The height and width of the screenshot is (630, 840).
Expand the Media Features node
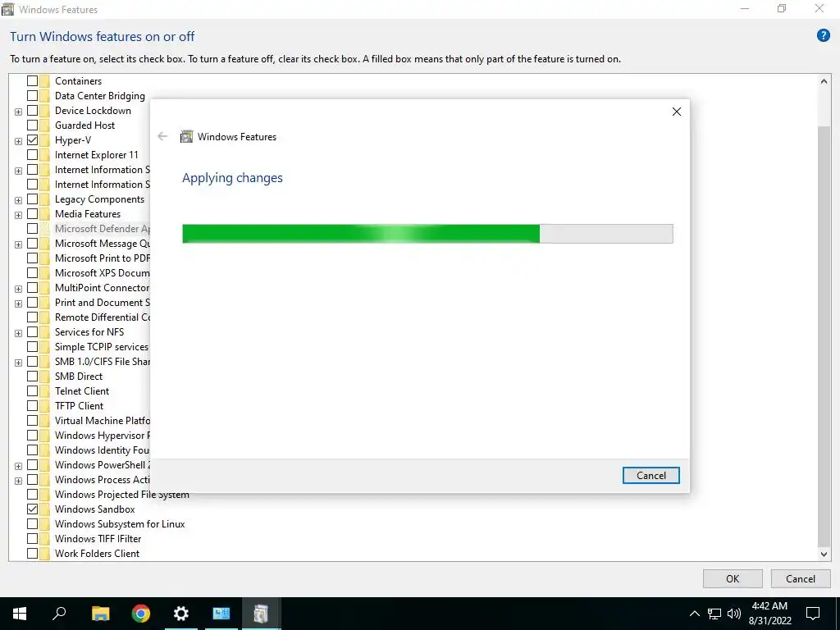click(18, 215)
